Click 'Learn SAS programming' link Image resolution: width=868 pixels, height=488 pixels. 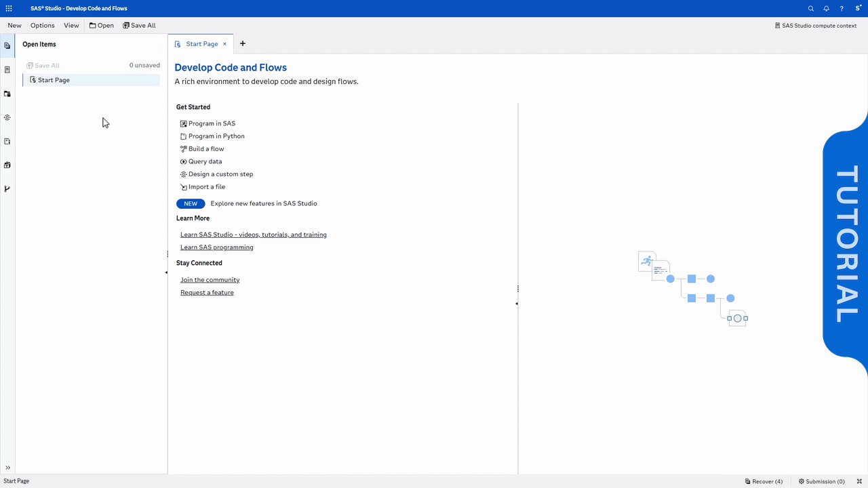216,247
